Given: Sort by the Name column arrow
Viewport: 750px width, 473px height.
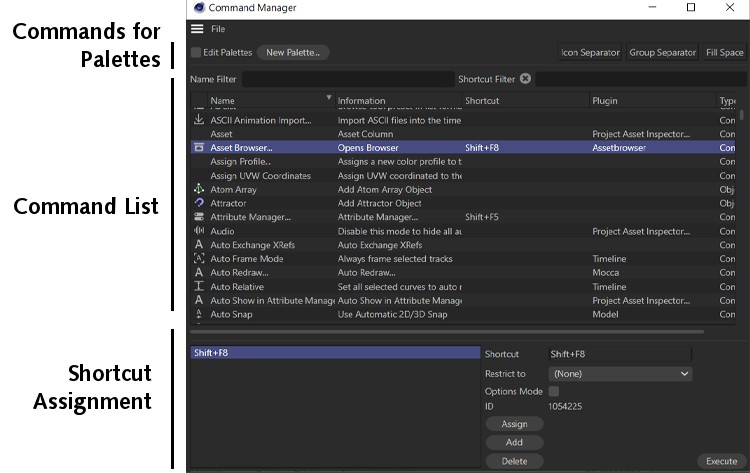Looking at the screenshot, I should [329, 98].
